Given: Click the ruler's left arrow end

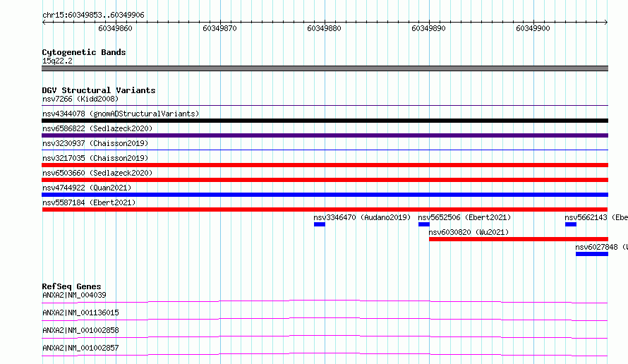Looking at the screenshot, I should click(44, 22).
